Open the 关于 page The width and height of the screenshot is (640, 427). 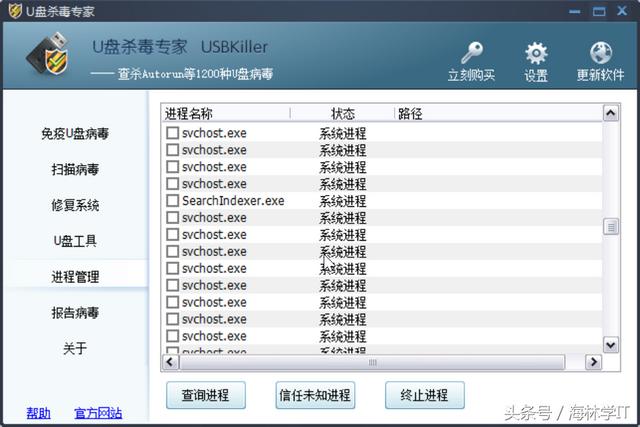(75, 348)
